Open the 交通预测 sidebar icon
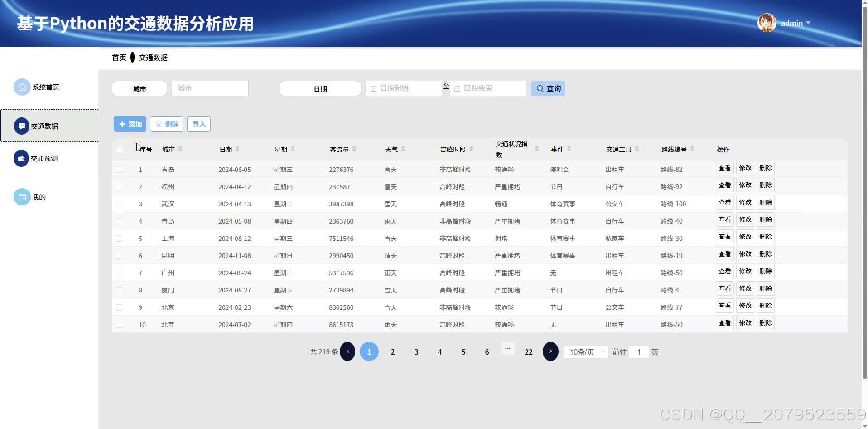 pyautogui.click(x=22, y=158)
